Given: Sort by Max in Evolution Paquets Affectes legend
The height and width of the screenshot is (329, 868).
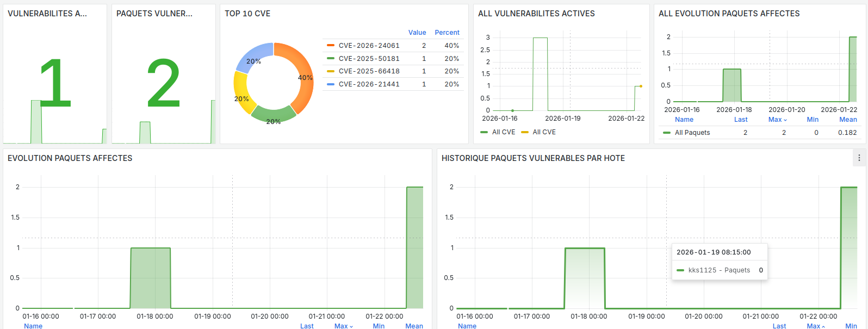Looking at the screenshot, I should pos(343,326).
